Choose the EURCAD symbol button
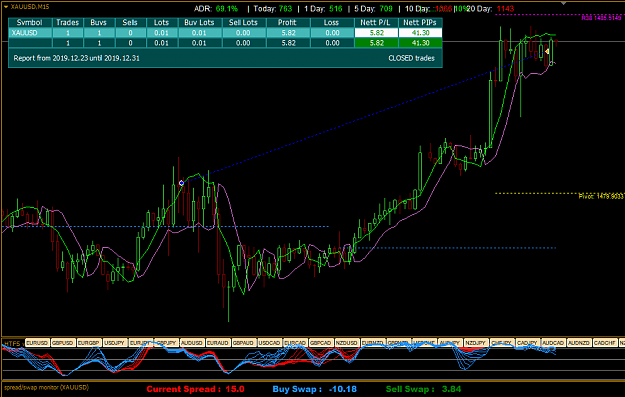625x397 pixels. pyautogui.click(x=295, y=343)
